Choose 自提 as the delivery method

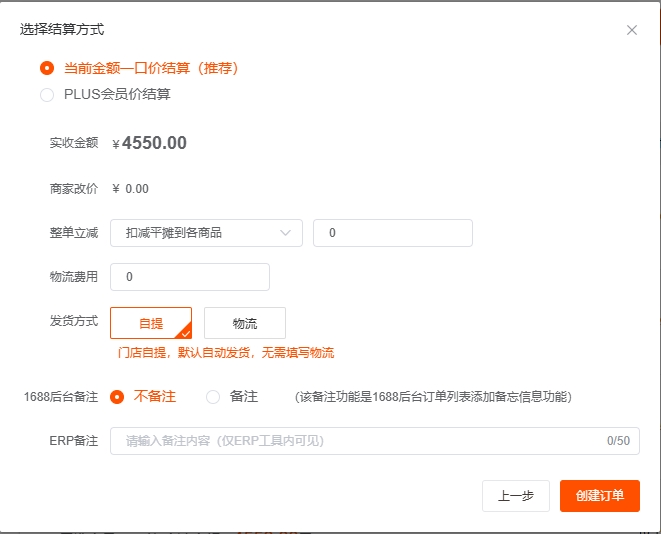click(x=151, y=323)
